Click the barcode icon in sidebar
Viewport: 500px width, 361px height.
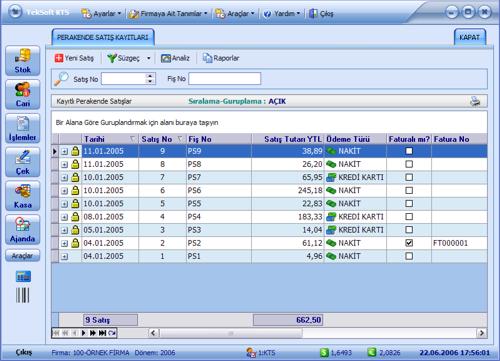[x=23, y=295]
